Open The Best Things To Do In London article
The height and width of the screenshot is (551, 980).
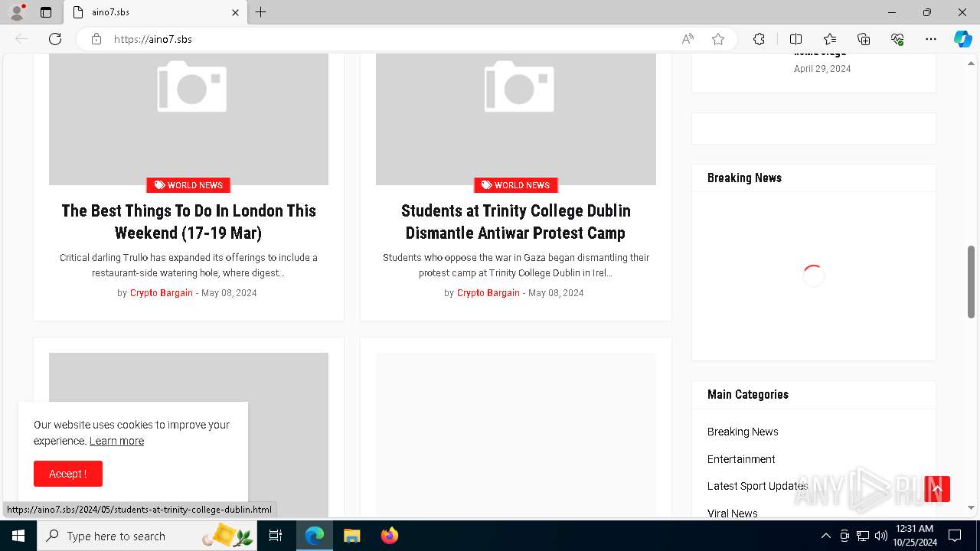tap(188, 222)
